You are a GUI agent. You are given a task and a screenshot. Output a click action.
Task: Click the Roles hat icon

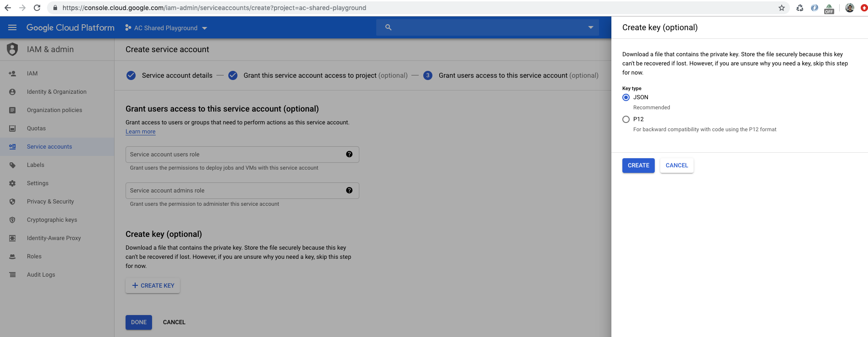[12, 256]
